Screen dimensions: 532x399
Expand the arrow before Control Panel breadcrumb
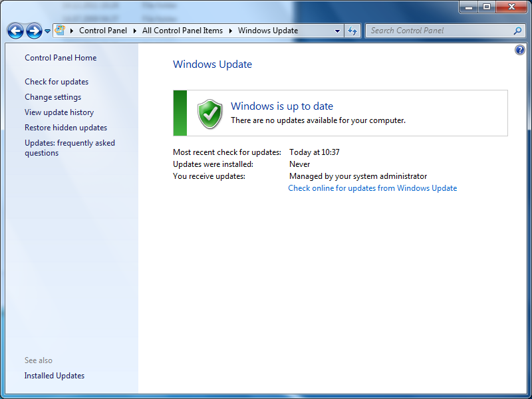(x=72, y=31)
